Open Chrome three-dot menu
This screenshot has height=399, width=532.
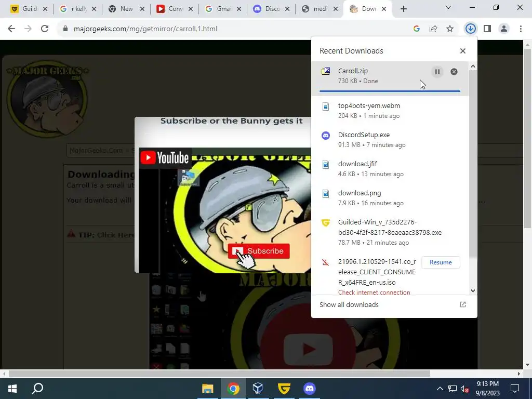pos(521,29)
